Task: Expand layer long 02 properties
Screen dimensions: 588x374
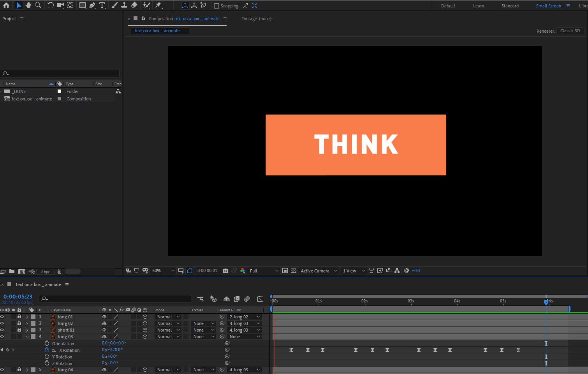Action: pyautogui.click(x=27, y=324)
